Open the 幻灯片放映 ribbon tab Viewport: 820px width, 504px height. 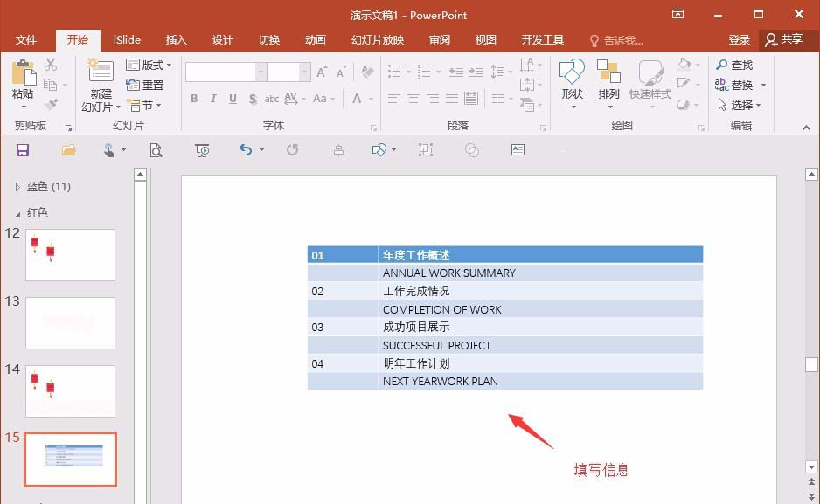tap(377, 39)
